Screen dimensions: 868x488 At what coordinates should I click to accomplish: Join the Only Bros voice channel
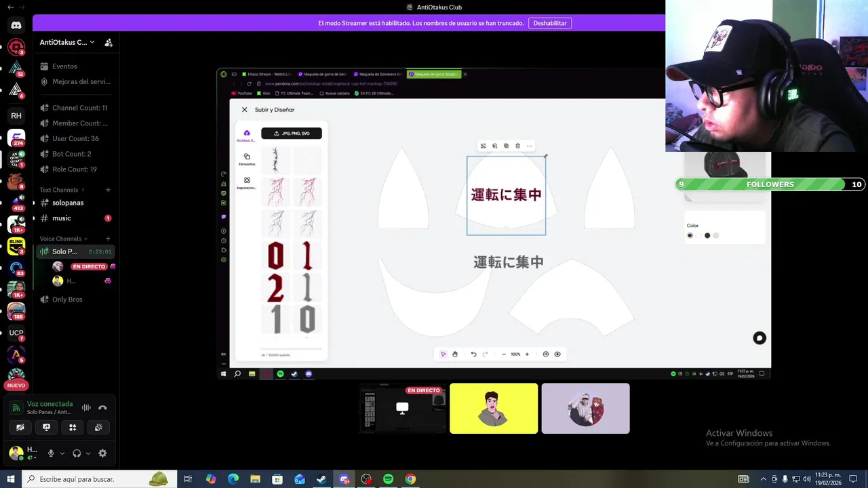point(76,300)
